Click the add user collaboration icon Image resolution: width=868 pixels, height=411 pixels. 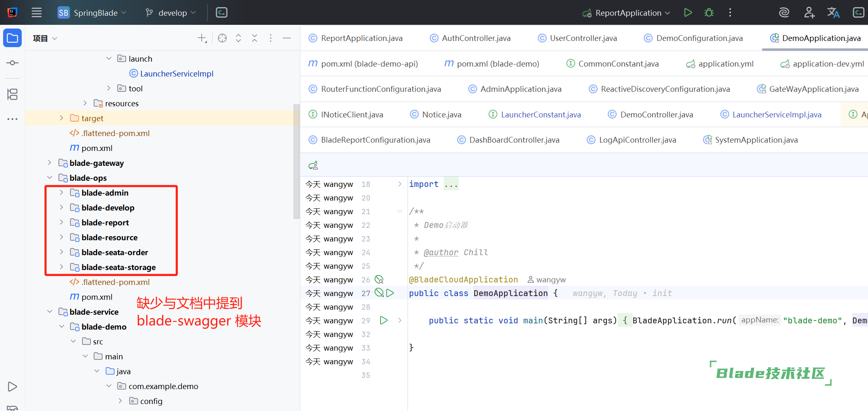(809, 13)
